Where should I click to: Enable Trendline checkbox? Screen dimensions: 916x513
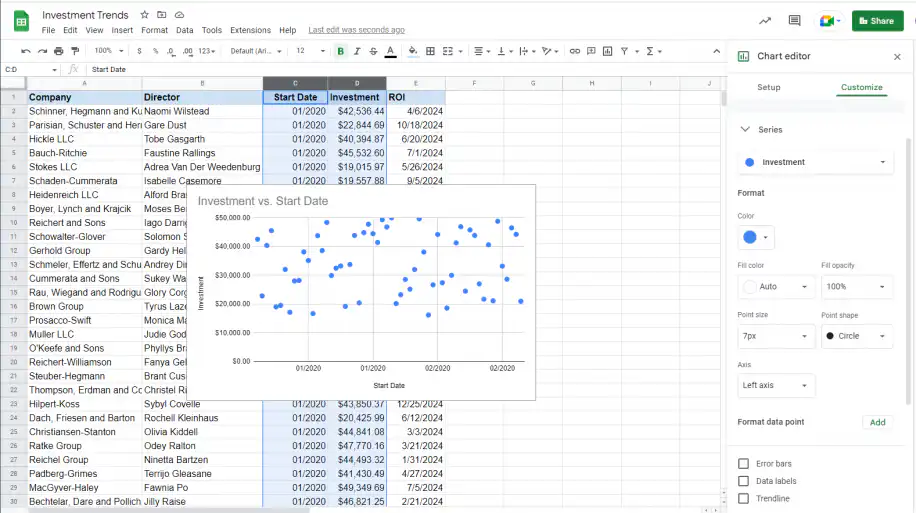pyautogui.click(x=743, y=499)
